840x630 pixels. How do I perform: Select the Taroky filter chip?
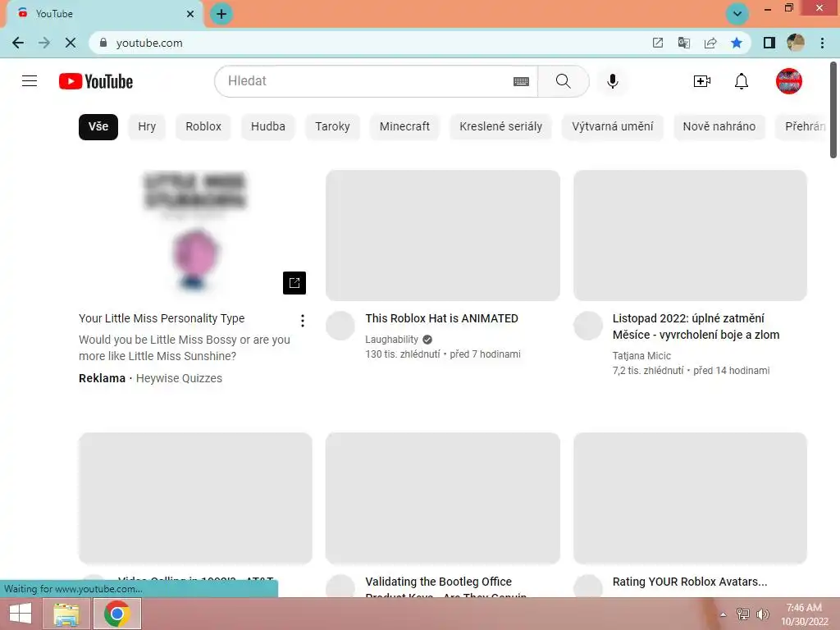click(332, 127)
